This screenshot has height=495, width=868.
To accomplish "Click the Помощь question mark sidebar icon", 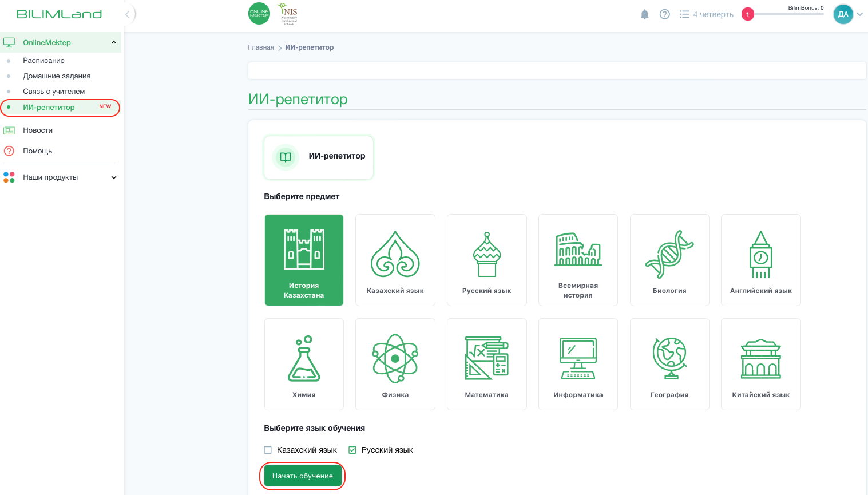I will [x=9, y=151].
